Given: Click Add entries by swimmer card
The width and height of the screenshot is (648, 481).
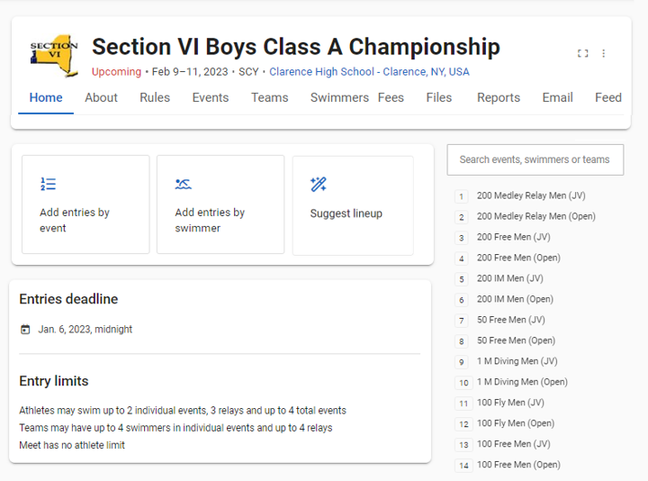Looking at the screenshot, I should click(x=221, y=205).
